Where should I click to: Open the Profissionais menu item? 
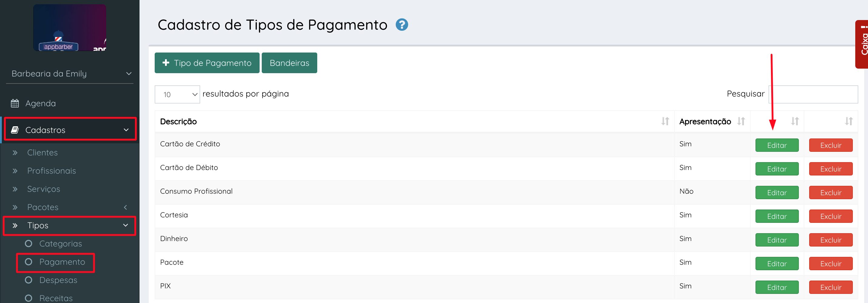click(x=52, y=171)
